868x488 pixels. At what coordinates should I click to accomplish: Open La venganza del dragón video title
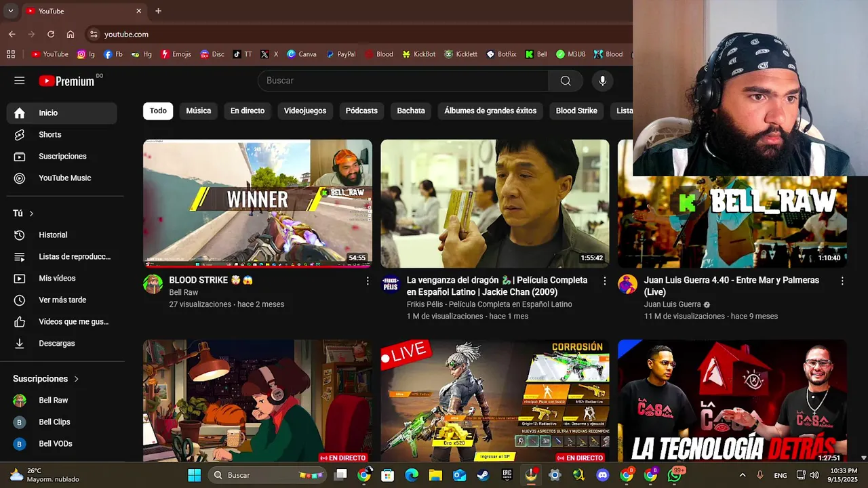tap(497, 286)
